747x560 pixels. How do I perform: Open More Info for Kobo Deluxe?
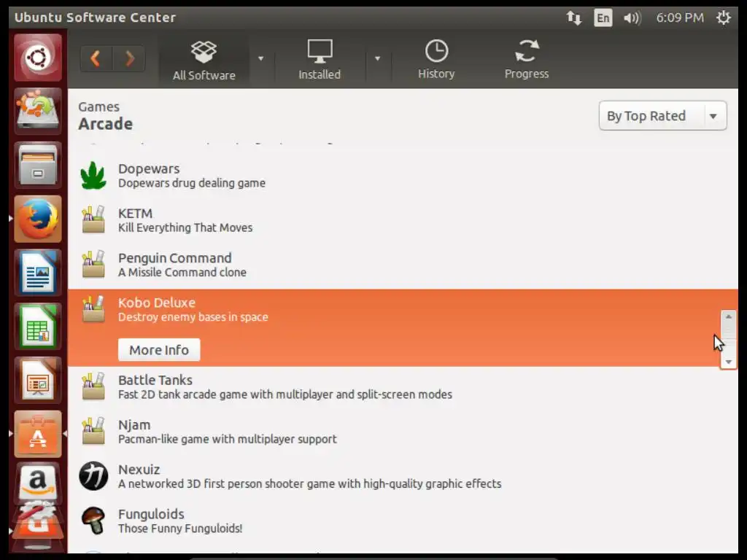pyautogui.click(x=159, y=350)
